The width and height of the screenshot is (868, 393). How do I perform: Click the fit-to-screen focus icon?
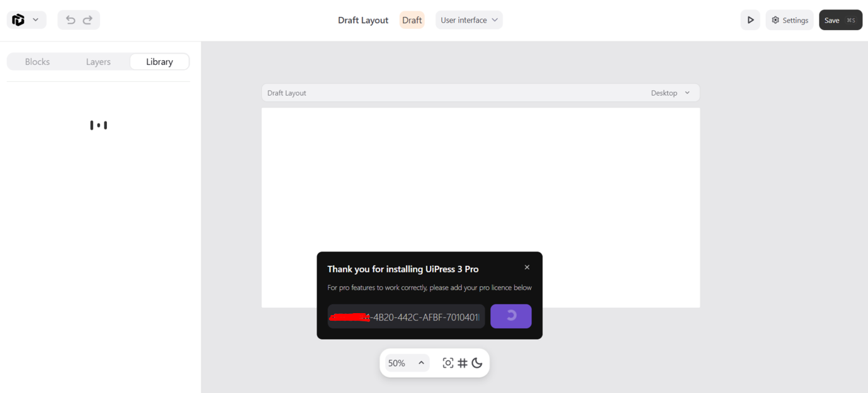coord(448,363)
